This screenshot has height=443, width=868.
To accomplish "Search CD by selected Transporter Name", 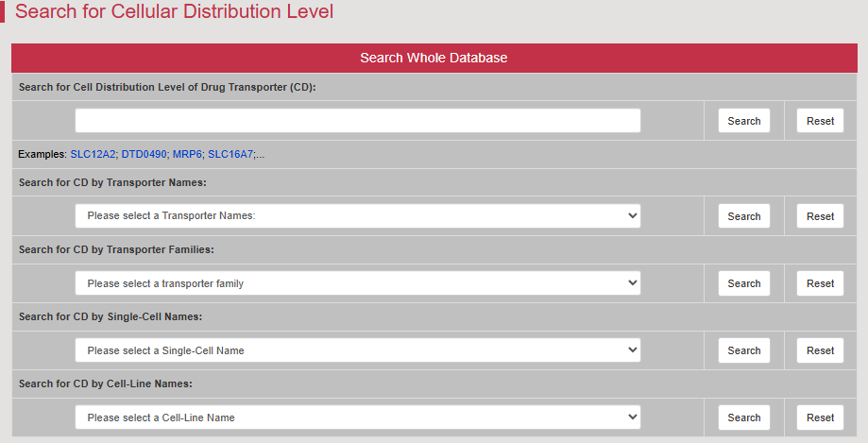I will tap(744, 216).
